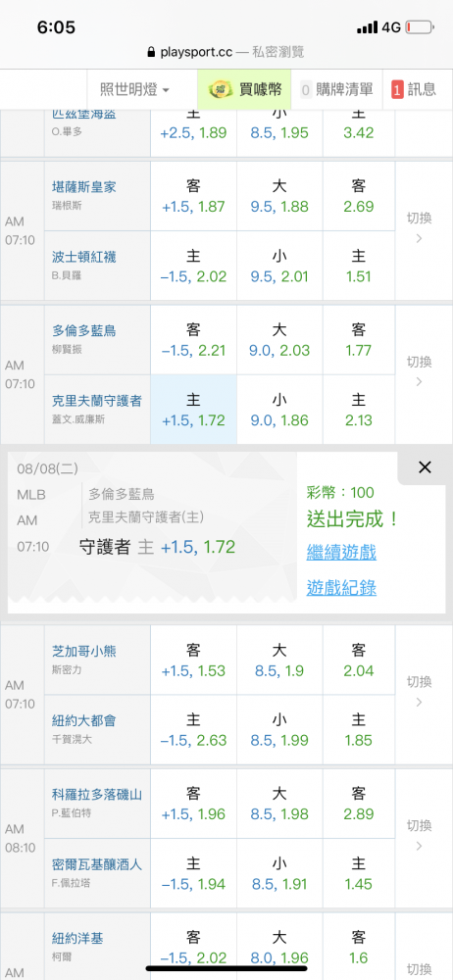Tap the 買噱幣 coin icon
453x980 pixels.
(219, 89)
